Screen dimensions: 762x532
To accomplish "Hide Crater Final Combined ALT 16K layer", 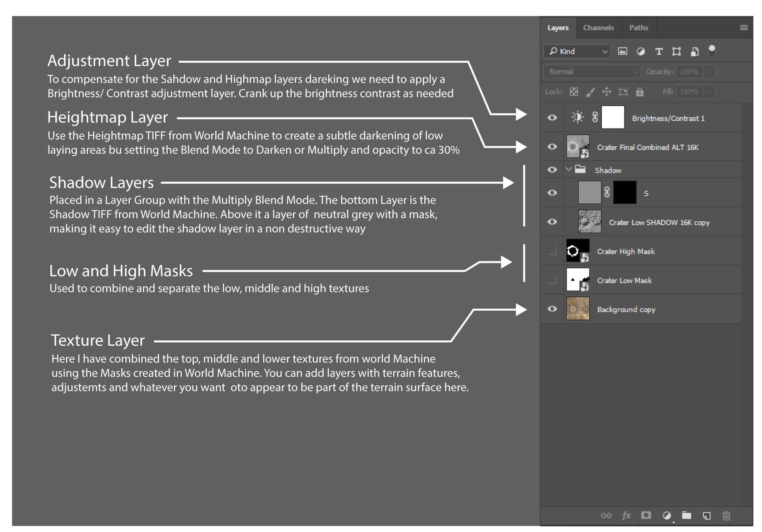I will tap(552, 147).
